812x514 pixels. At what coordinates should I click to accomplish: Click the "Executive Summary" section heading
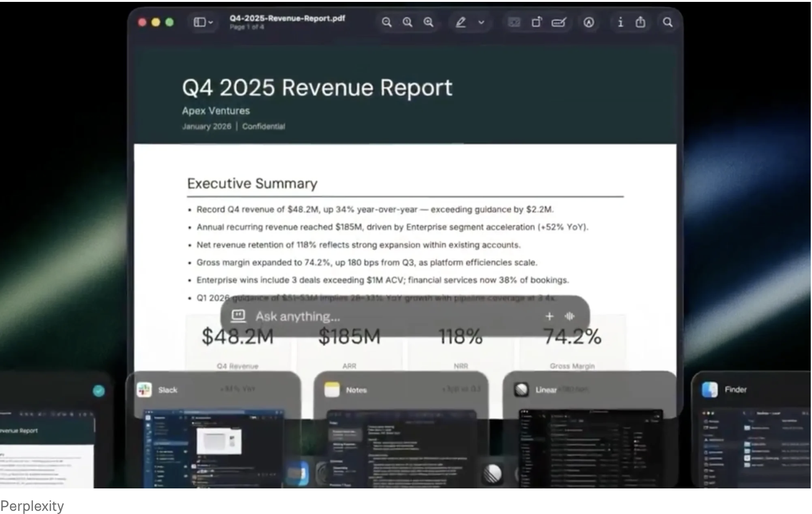pos(252,183)
